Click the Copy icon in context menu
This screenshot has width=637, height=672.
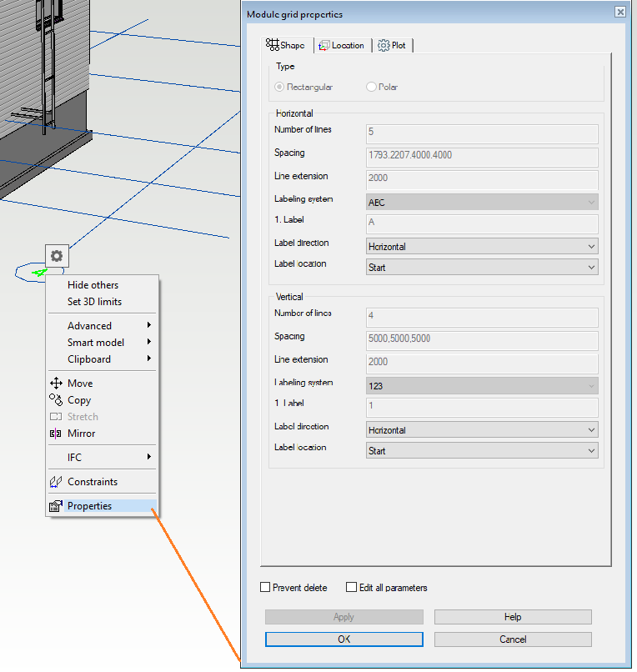pyautogui.click(x=57, y=400)
